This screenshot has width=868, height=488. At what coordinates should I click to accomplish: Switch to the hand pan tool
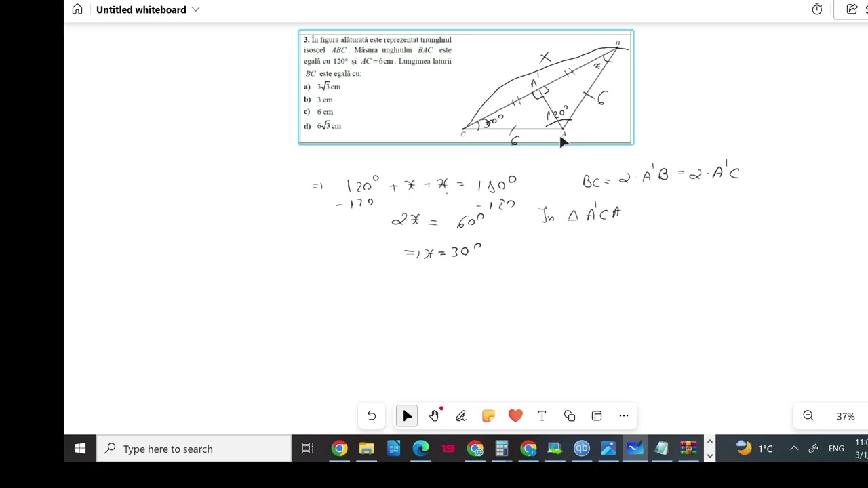(x=434, y=416)
